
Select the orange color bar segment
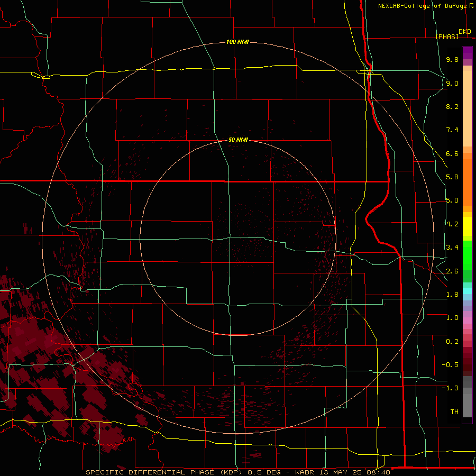467,182
